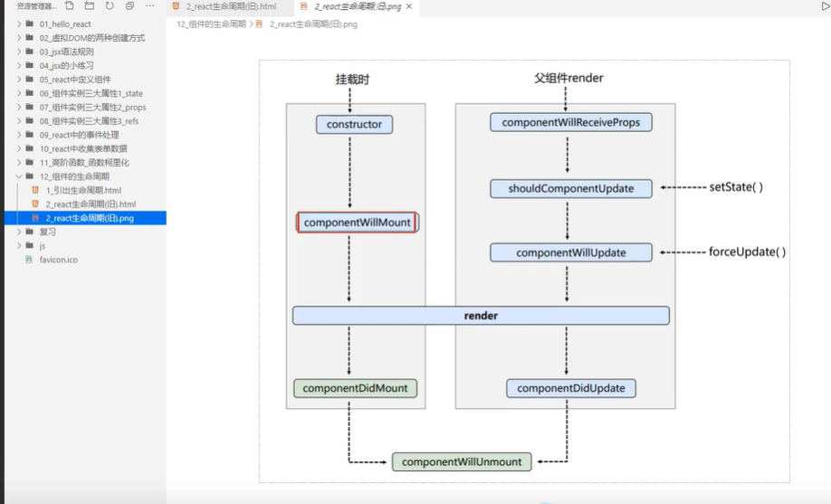Click the folder icon of 11_高阶函数_函数柯里化

click(30, 162)
